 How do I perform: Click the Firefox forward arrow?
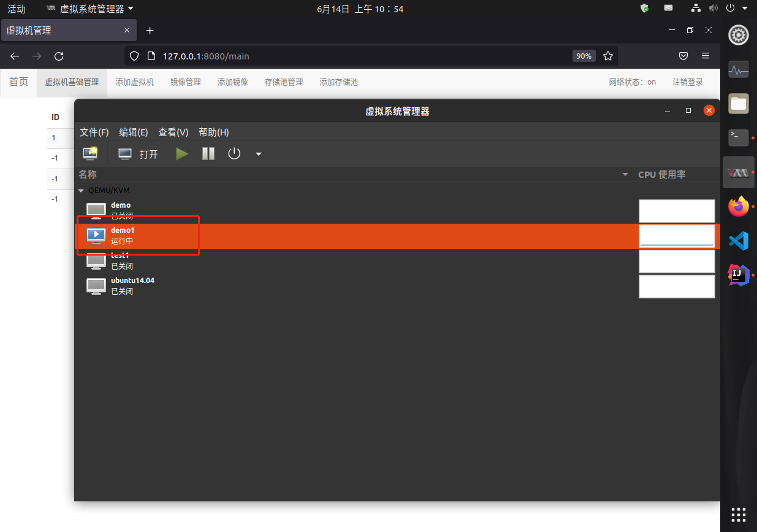(37, 56)
